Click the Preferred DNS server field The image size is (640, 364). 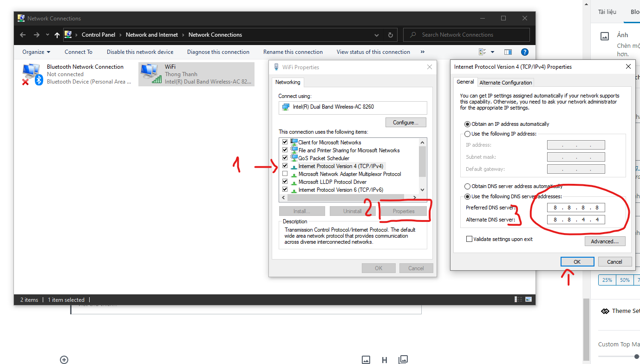(576, 208)
